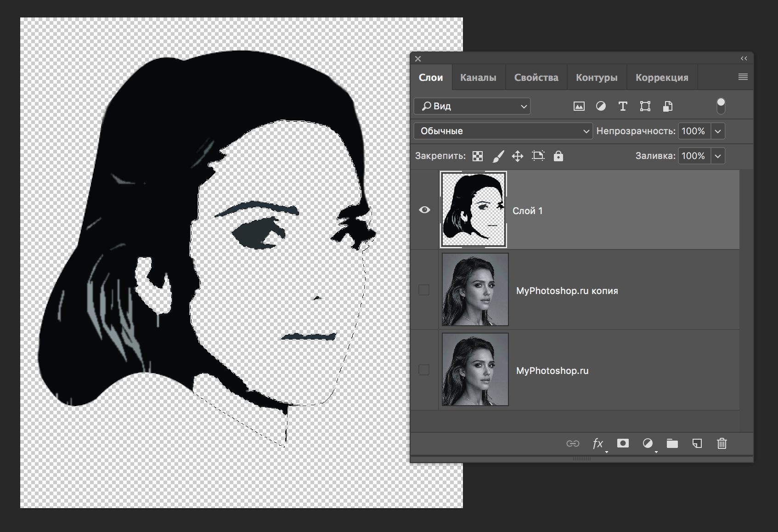Viewport: 778px width, 532px height.
Task: Open the Вид filter type dropdown
Action: coord(472,107)
